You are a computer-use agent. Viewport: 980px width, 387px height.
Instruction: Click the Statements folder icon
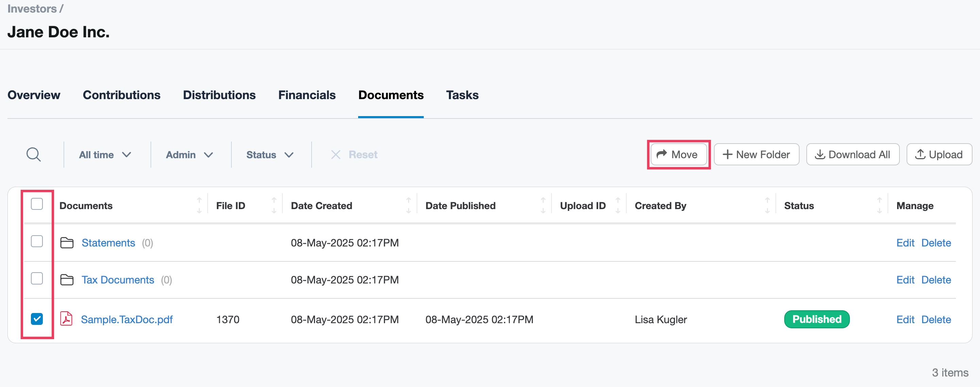[x=67, y=242]
